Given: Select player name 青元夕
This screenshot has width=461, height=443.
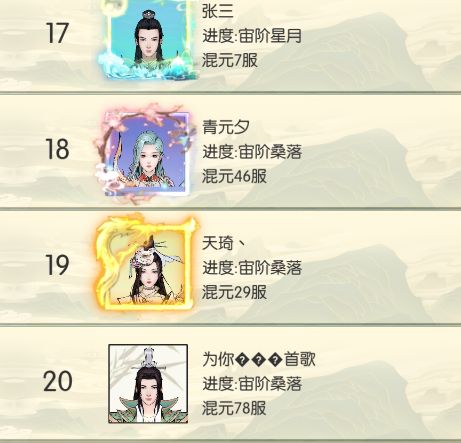Looking at the screenshot, I should pyautogui.click(x=226, y=127).
